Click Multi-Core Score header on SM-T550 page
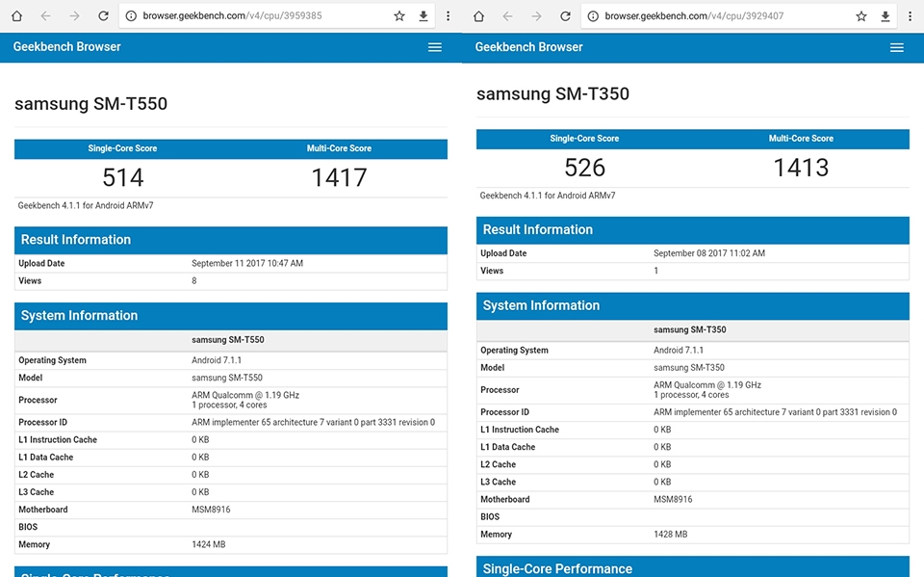924x577 pixels. click(339, 148)
